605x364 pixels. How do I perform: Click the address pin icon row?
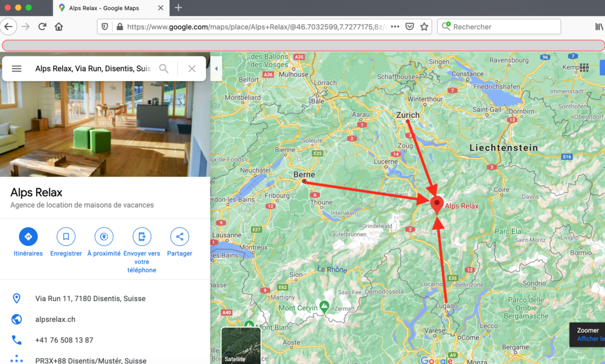[16, 298]
